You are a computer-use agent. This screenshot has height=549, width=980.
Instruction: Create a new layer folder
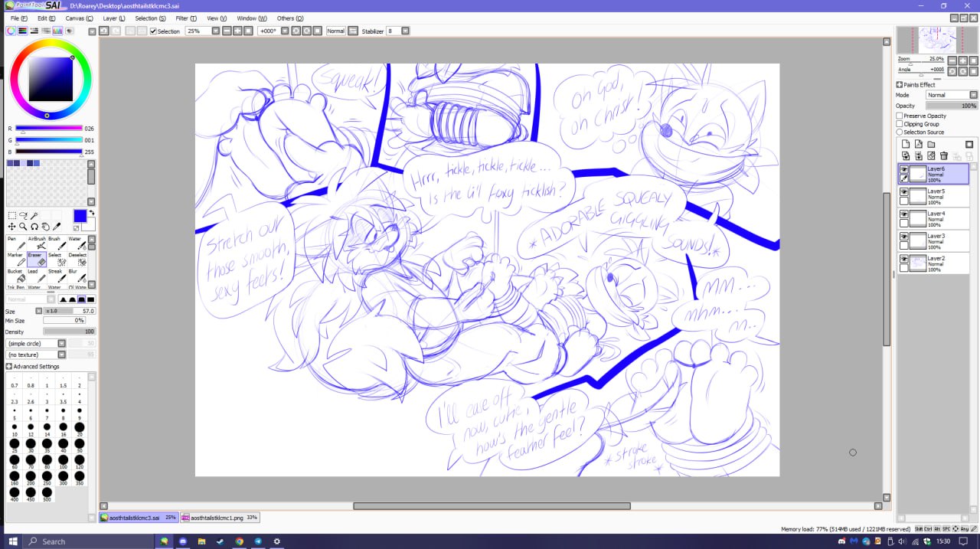coord(931,144)
